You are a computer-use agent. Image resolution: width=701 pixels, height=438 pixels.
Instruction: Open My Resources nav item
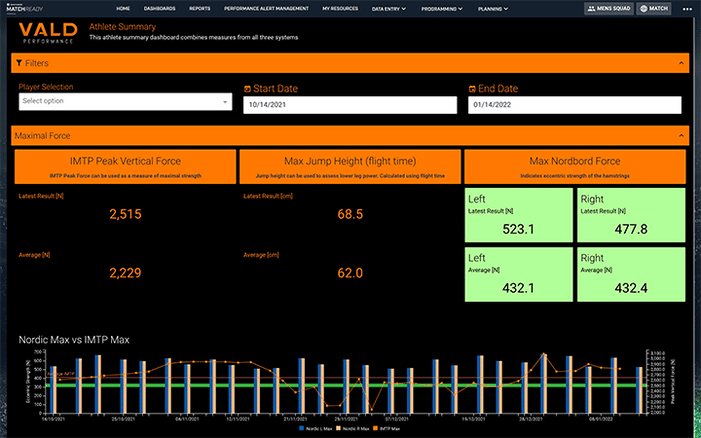point(340,8)
